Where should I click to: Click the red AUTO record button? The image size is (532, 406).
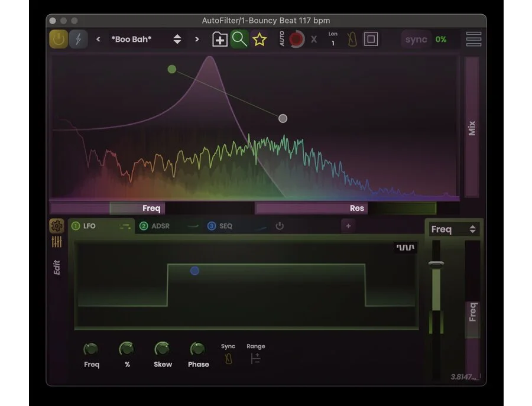[297, 40]
